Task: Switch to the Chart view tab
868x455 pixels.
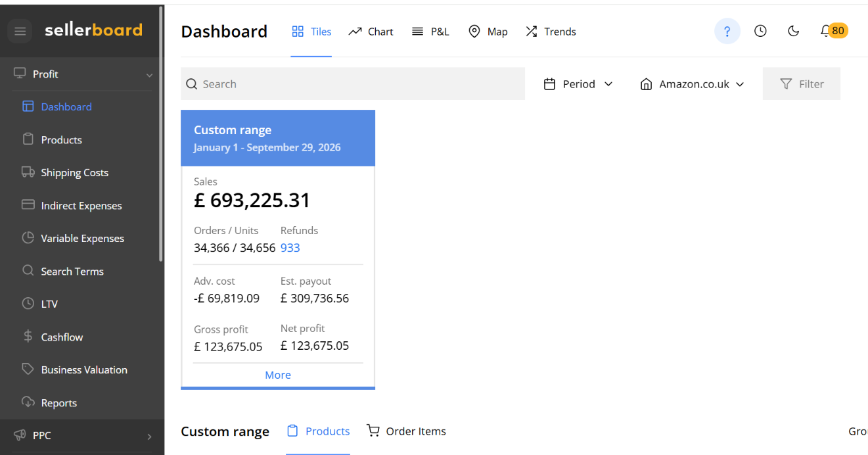Action: point(371,32)
